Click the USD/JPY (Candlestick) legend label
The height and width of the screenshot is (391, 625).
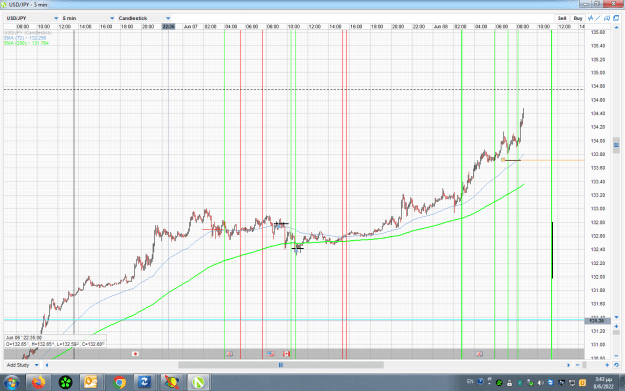click(28, 33)
